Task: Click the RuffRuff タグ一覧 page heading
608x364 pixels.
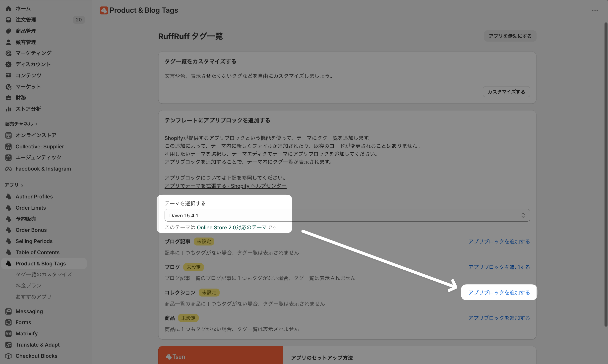Action: coord(190,36)
